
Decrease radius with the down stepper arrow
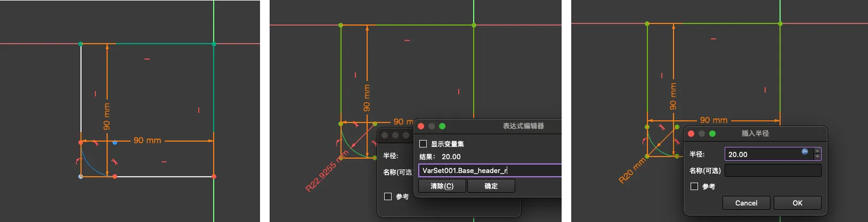click(x=817, y=157)
